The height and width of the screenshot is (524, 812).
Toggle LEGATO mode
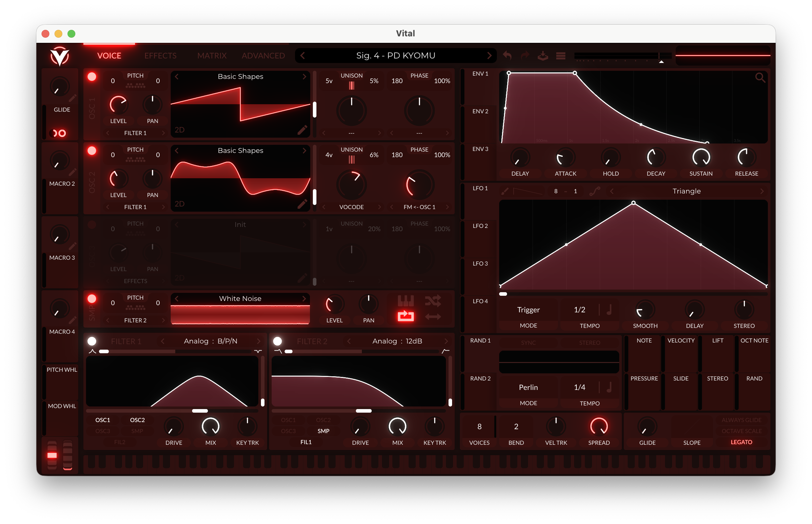[x=741, y=442]
